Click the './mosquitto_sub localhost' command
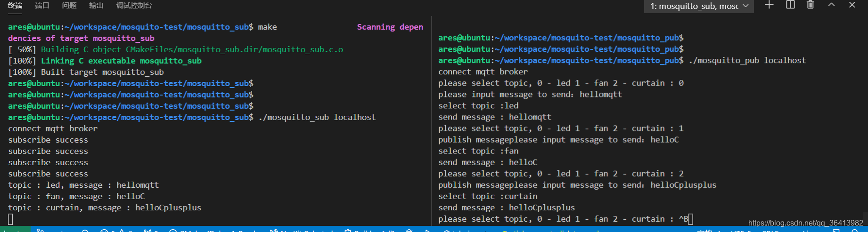Viewport: 868px width, 232px height. point(317,117)
